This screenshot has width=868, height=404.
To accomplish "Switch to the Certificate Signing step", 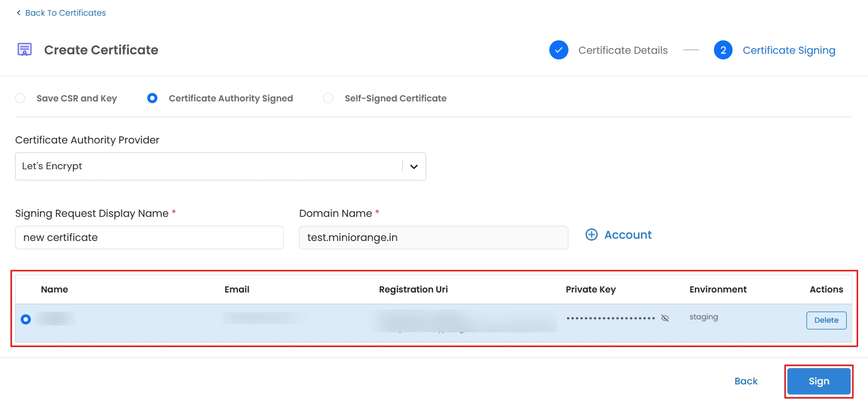I will click(x=788, y=50).
